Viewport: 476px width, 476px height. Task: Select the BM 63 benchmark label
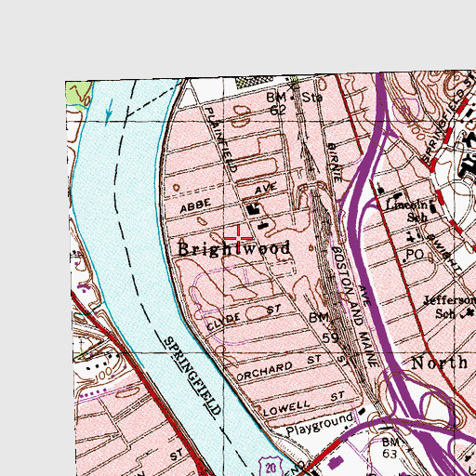[390, 448]
